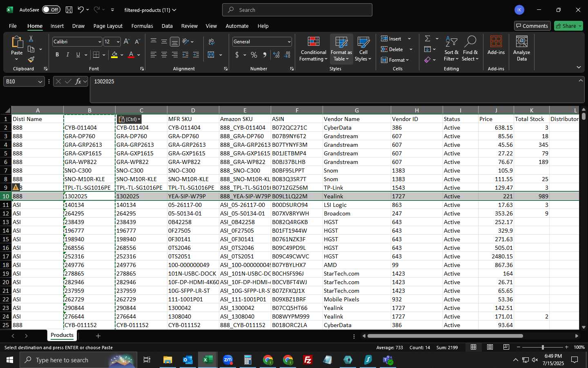
Task: Click the Undo arrow icon
Action: coord(81,10)
